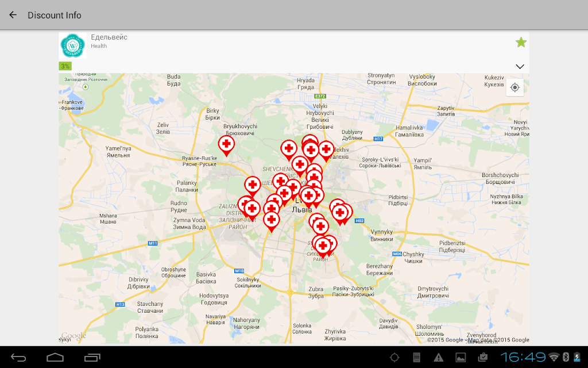Open the phone-shaped notification icon
This screenshot has height=368, width=588.
(416, 358)
